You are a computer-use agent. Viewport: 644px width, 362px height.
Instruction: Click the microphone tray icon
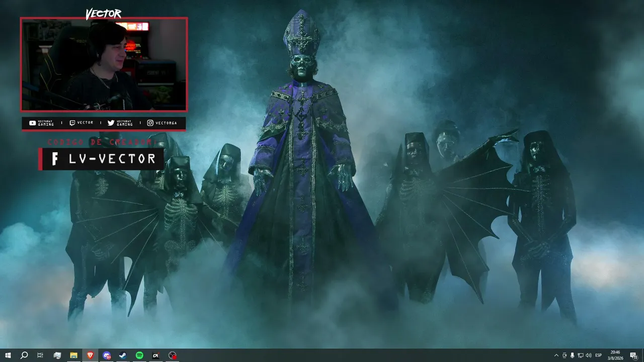(572, 355)
